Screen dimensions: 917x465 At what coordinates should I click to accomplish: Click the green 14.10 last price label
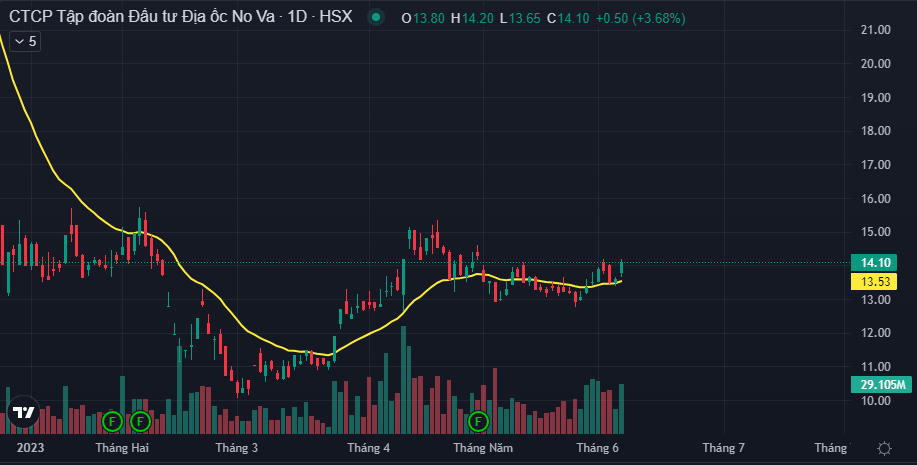(875, 263)
